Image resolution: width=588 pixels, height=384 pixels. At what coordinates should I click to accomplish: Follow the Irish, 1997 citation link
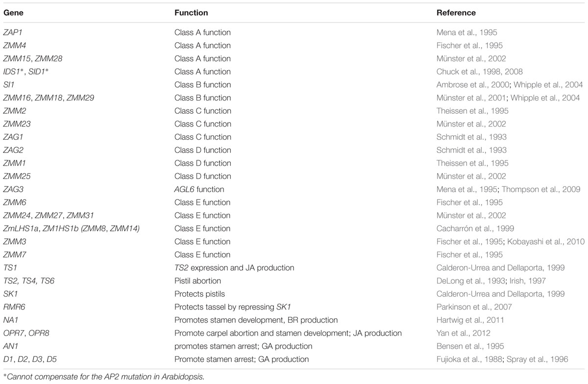(x=524, y=281)
